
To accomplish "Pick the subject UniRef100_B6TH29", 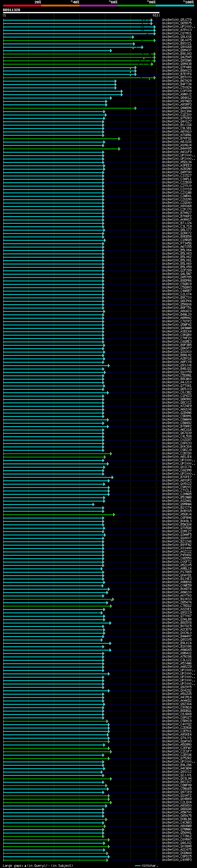I will coord(177,81).
